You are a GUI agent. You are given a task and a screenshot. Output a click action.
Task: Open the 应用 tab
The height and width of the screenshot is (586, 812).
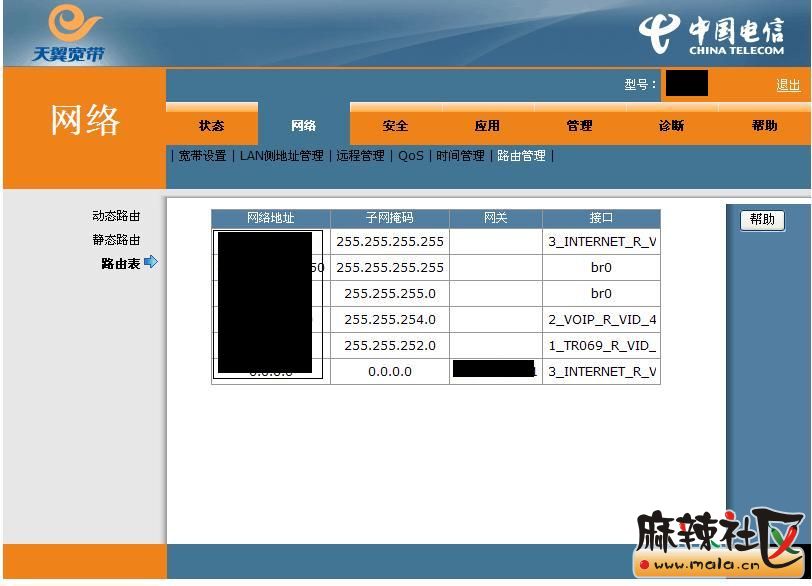click(487, 126)
